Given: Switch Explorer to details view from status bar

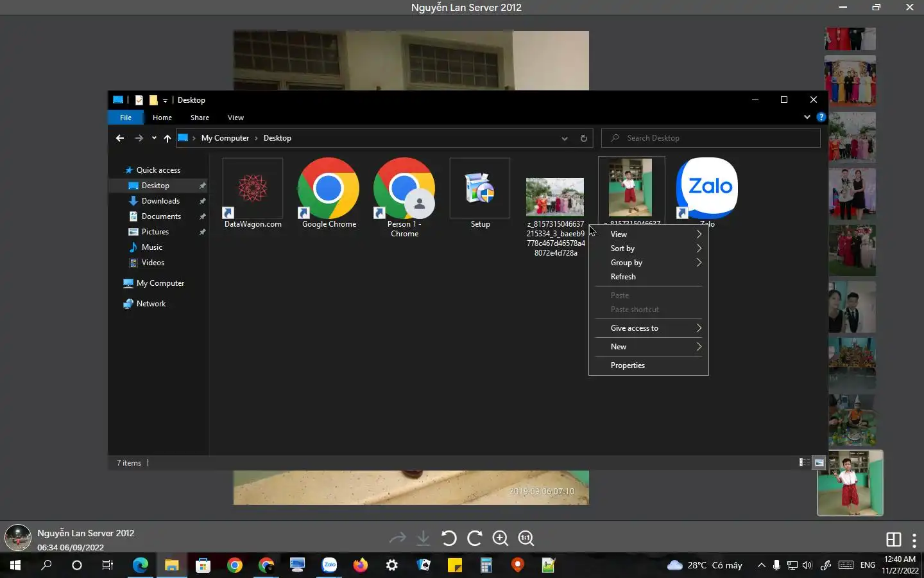Looking at the screenshot, I should pyautogui.click(x=803, y=462).
